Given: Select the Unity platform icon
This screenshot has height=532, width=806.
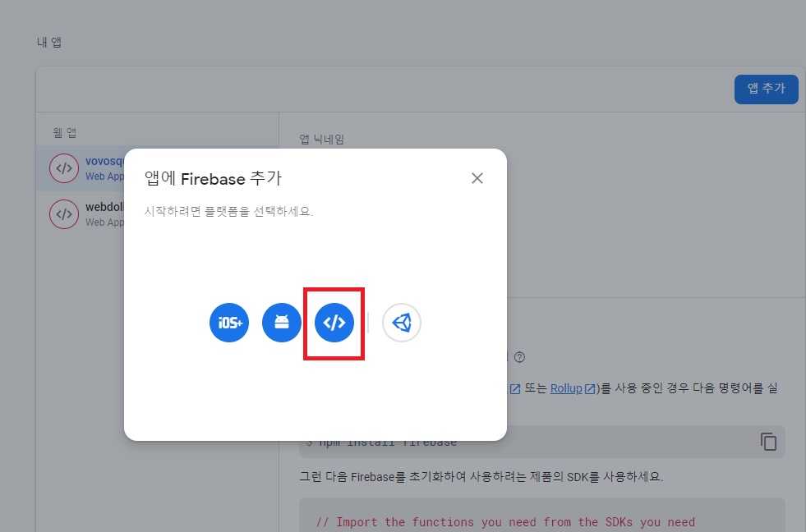Looking at the screenshot, I should click(x=402, y=323).
